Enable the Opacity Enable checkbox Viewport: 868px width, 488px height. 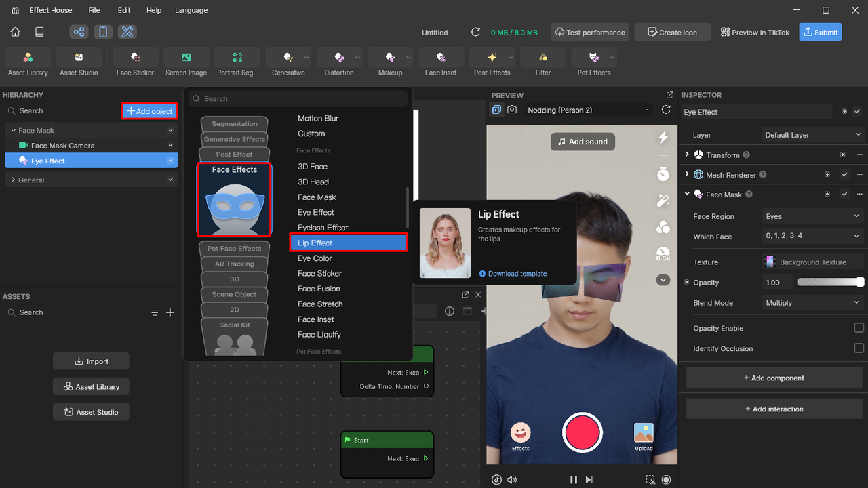pyautogui.click(x=859, y=328)
